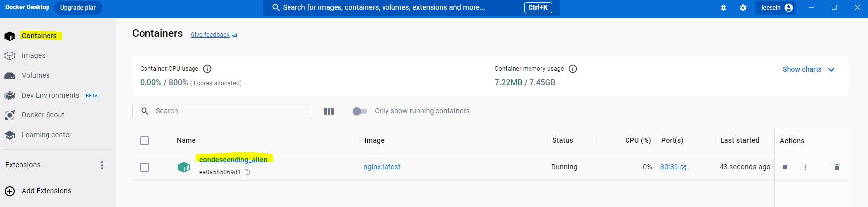
Task: Click Add Extensions label
Action: [x=47, y=191]
